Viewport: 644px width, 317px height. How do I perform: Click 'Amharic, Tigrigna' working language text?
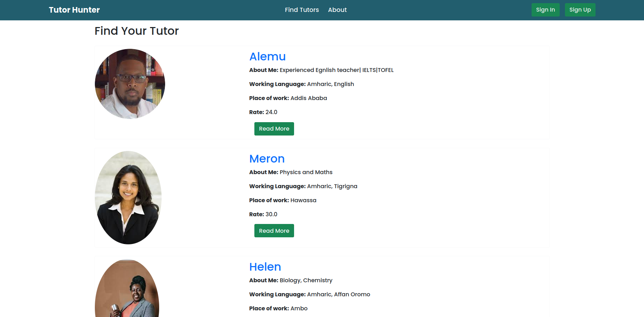(332, 186)
